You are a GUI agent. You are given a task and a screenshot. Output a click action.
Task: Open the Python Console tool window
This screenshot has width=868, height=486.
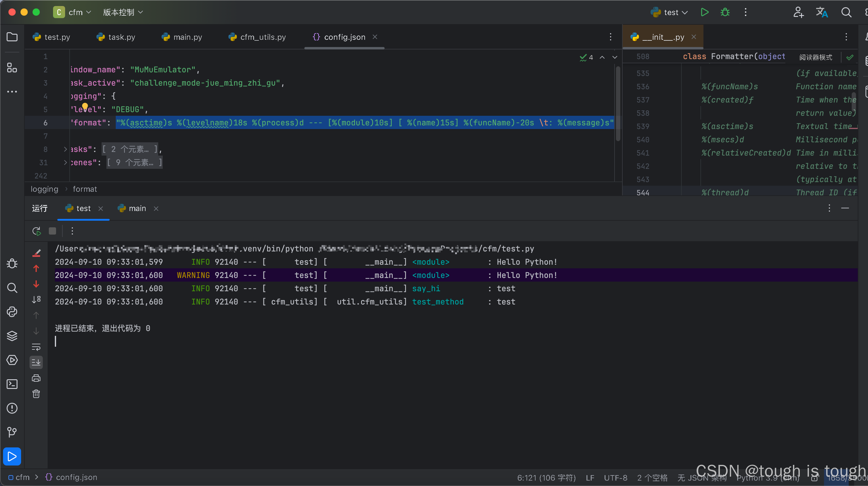[x=12, y=312]
